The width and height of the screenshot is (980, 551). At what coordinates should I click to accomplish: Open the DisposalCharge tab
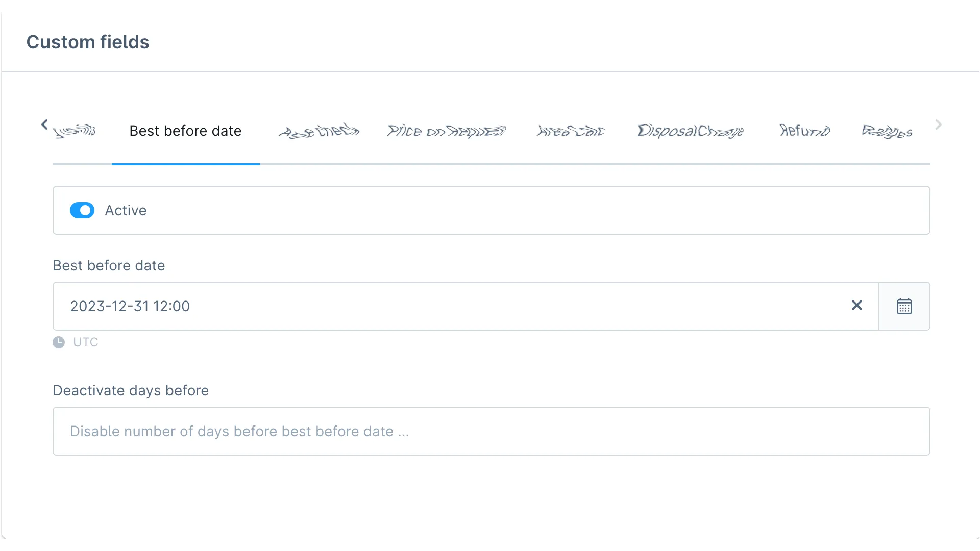tap(691, 131)
